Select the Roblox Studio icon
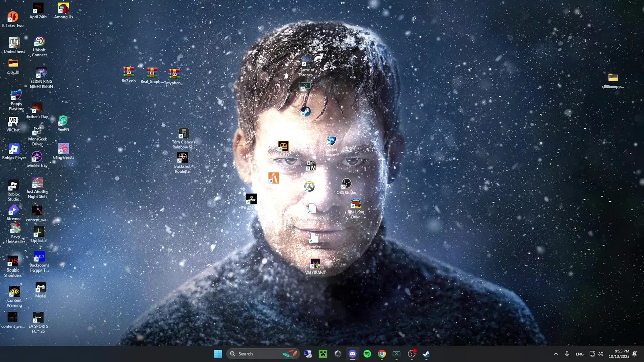 click(13, 191)
